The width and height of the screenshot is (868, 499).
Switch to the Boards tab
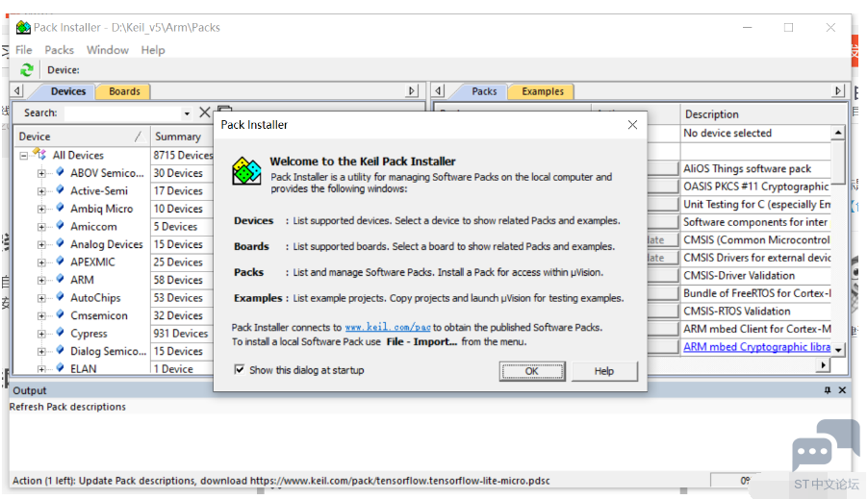[x=124, y=91]
